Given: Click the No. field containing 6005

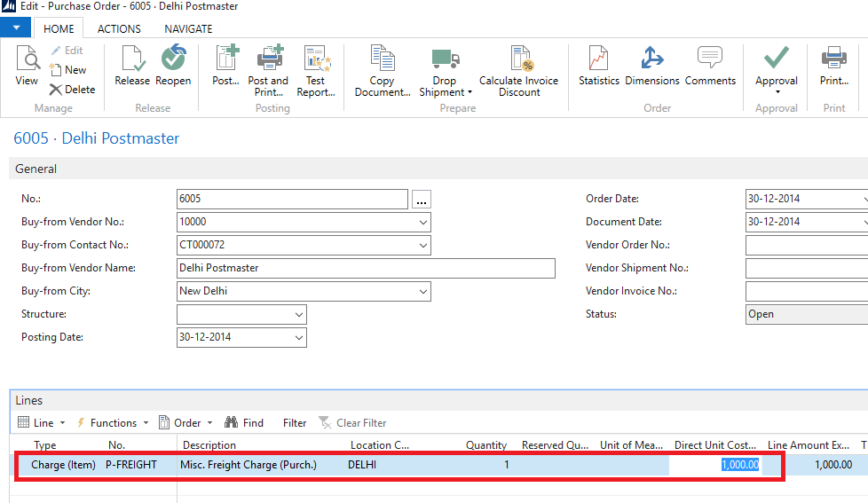Looking at the screenshot, I should [292, 200].
